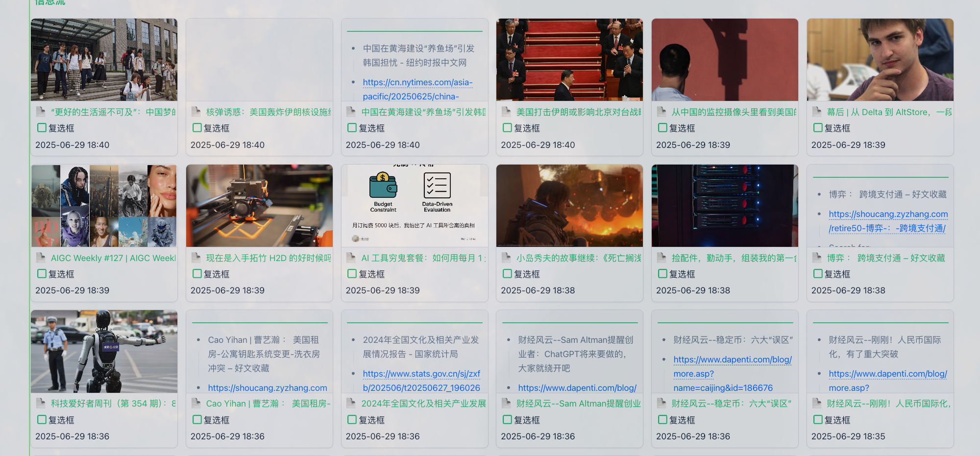Viewport: 980px width, 456px height.
Task: Click the document icon beside 现在是入手拓竹 H2D
Action: pos(196,258)
